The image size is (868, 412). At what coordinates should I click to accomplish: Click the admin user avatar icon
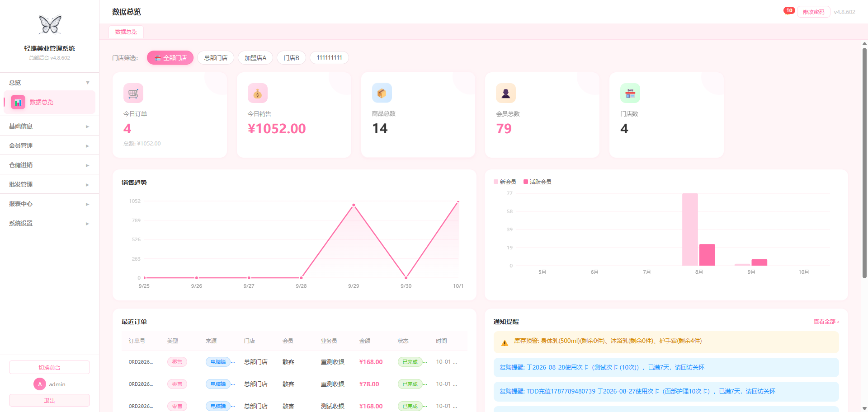point(40,384)
